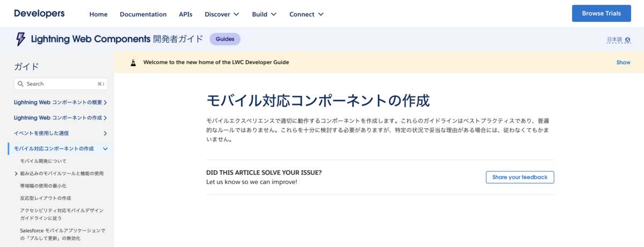644x247 pixels.
Task: Click the Developers logo
Action: (x=39, y=13)
